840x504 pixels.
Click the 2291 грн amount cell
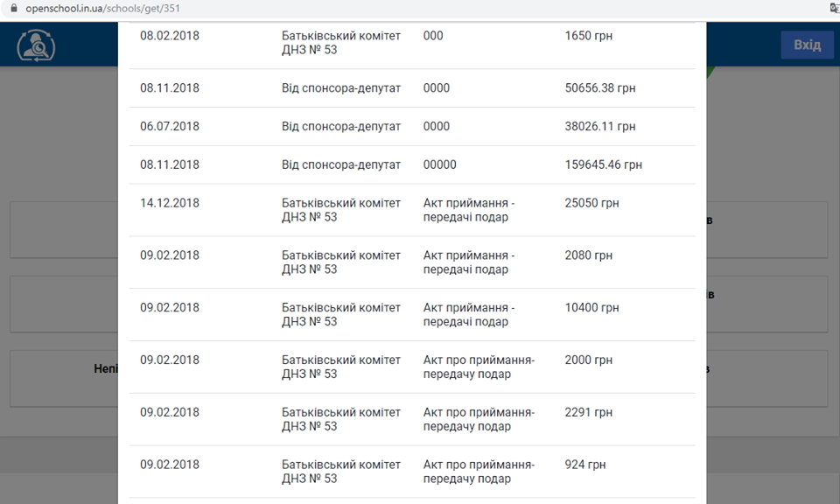[x=589, y=413]
